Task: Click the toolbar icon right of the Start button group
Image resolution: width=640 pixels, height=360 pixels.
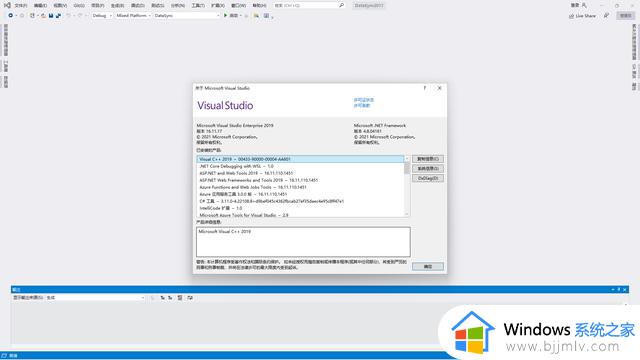Action: coord(256,16)
